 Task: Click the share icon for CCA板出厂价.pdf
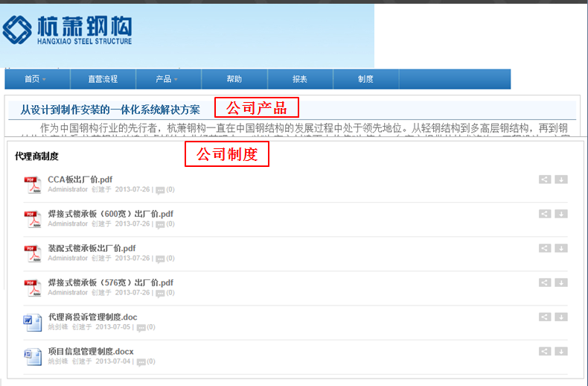coord(545,180)
